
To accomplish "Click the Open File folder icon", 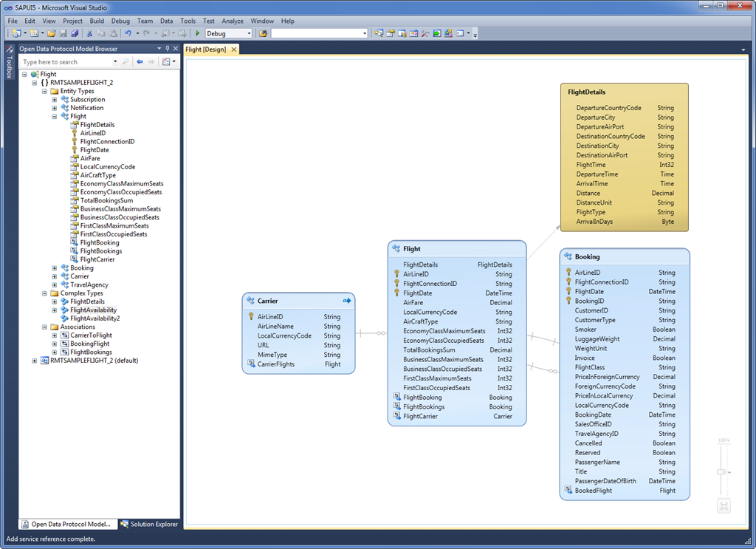I will 51,33.
